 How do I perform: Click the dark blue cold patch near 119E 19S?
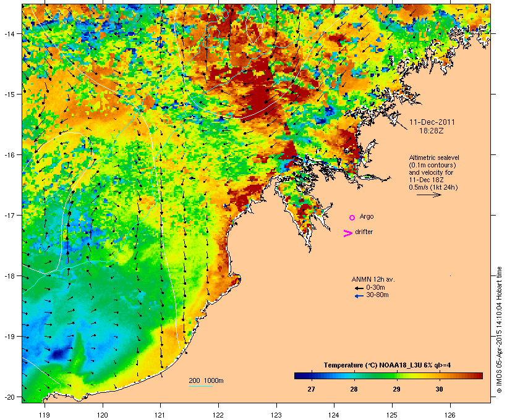(x=59, y=354)
